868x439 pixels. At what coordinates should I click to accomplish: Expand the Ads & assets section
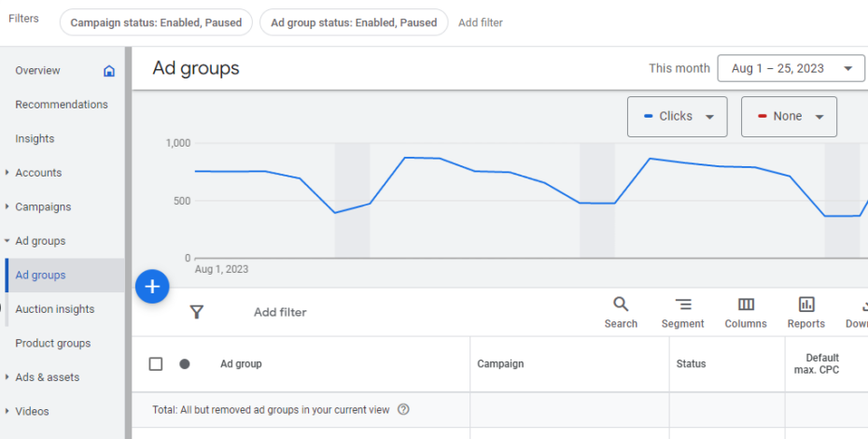tap(7, 377)
